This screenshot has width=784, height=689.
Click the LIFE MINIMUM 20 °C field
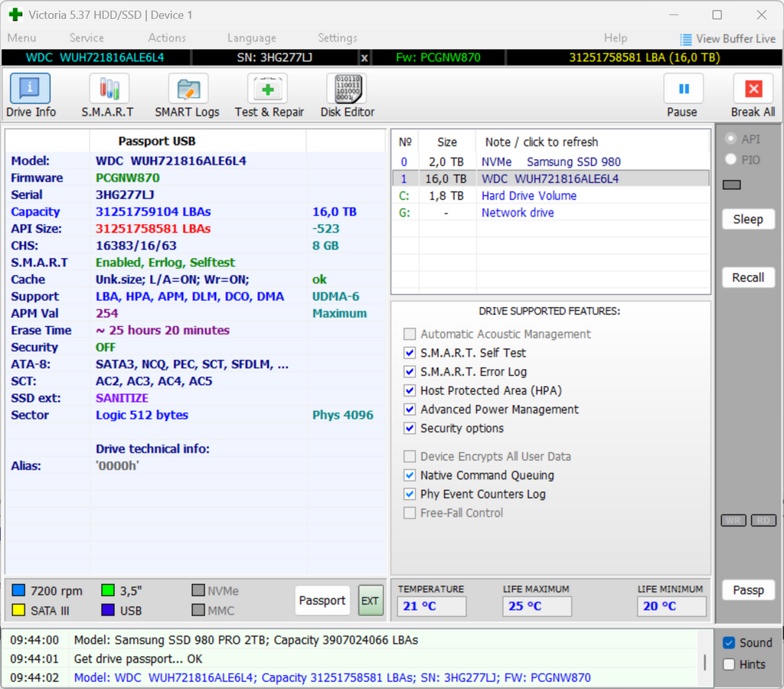tap(671, 606)
